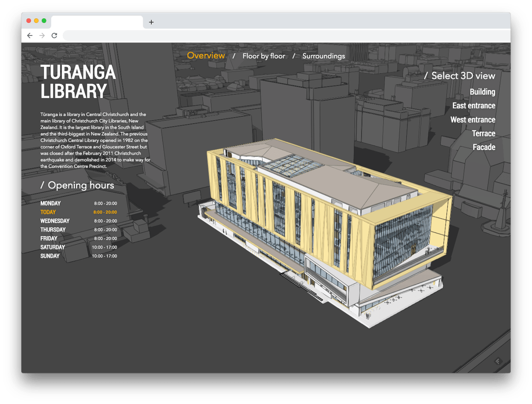Click the 'Opening hours' heading
The image size is (532, 404).
click(77, 185)
